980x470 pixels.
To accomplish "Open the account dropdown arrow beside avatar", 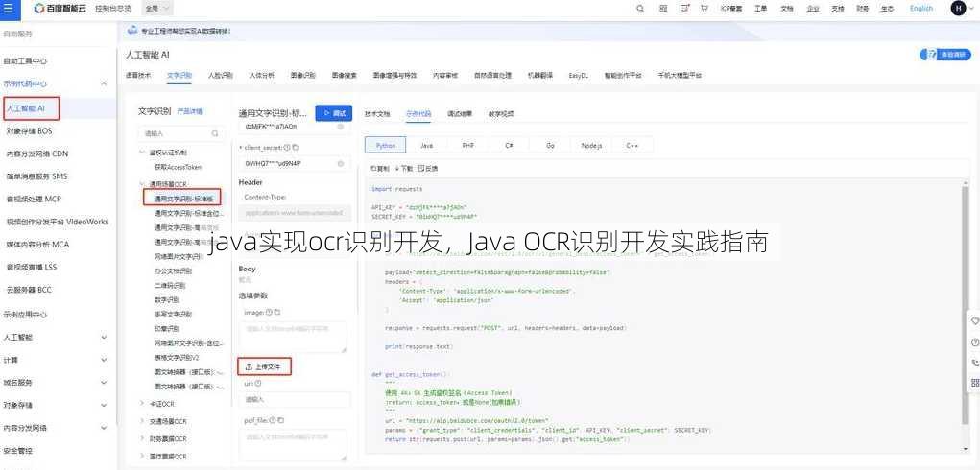I will pyautogui.click(x=971, y=9).
